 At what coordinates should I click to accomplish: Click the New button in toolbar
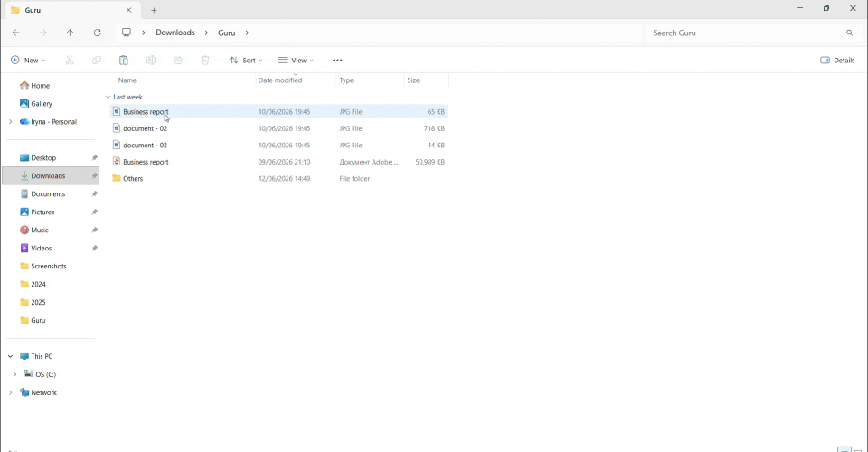tap(28, 61)
